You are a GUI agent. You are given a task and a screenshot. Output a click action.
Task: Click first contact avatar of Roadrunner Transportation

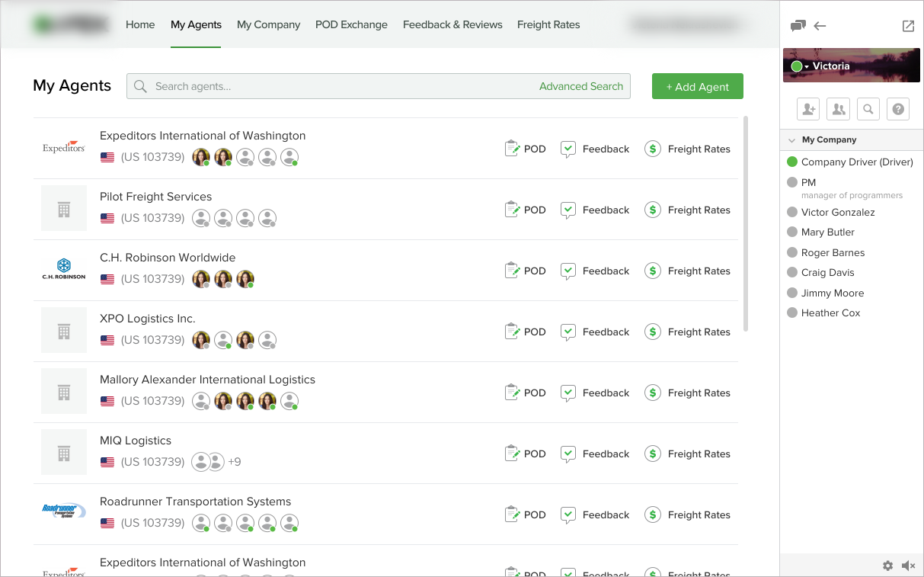201,523
